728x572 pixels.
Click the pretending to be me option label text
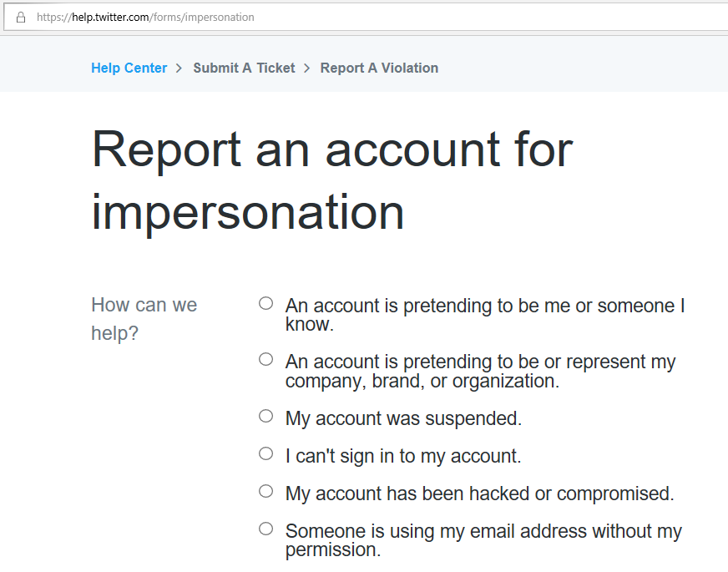pyautogui.click(x=484, y=315)
